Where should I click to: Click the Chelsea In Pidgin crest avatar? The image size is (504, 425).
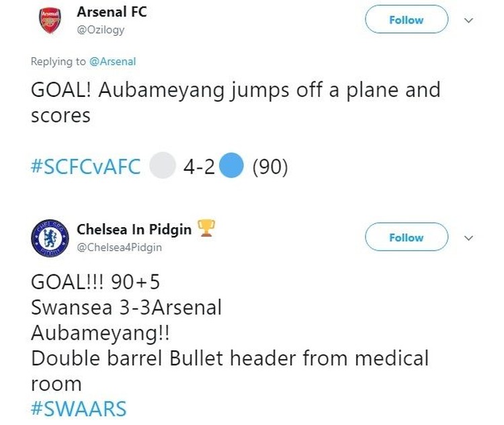click(50, 238)
